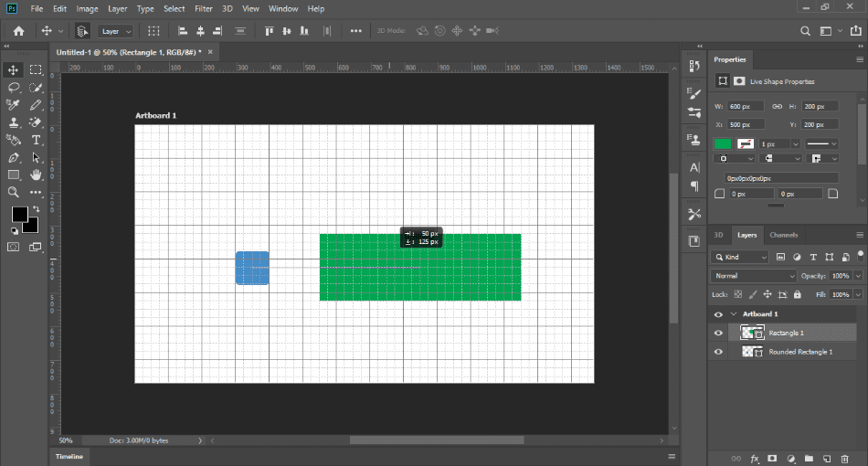Collapse the Artboard 1 group
Image resolution: width=868 pixels, height=466 pixels.
(x=734, y=314)
